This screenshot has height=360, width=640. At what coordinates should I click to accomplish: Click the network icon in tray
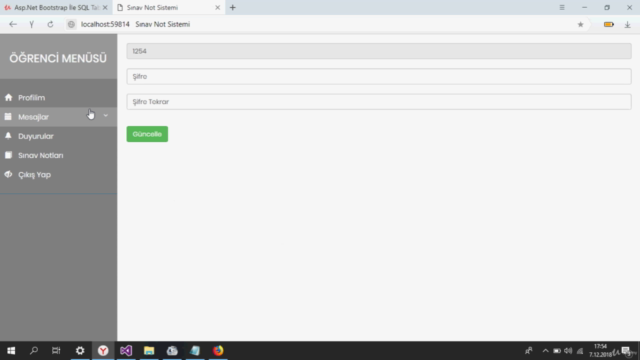(x=580, y=351)
